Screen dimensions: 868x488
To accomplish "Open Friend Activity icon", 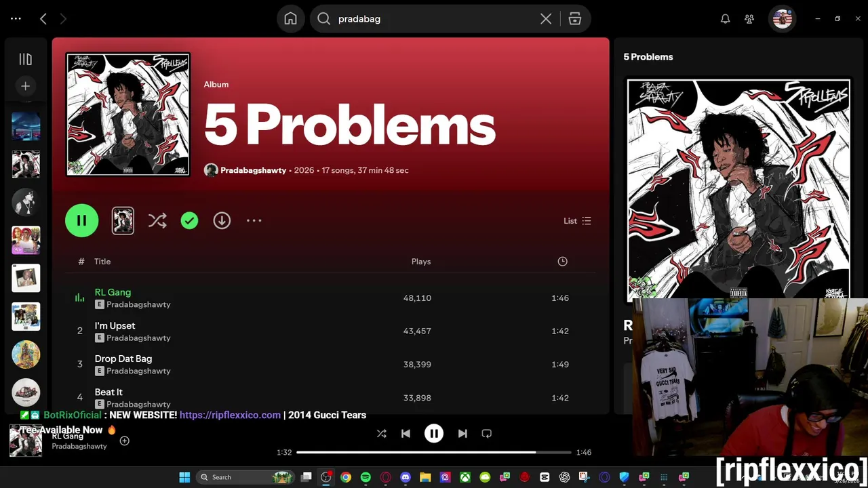I will point(749,19).
